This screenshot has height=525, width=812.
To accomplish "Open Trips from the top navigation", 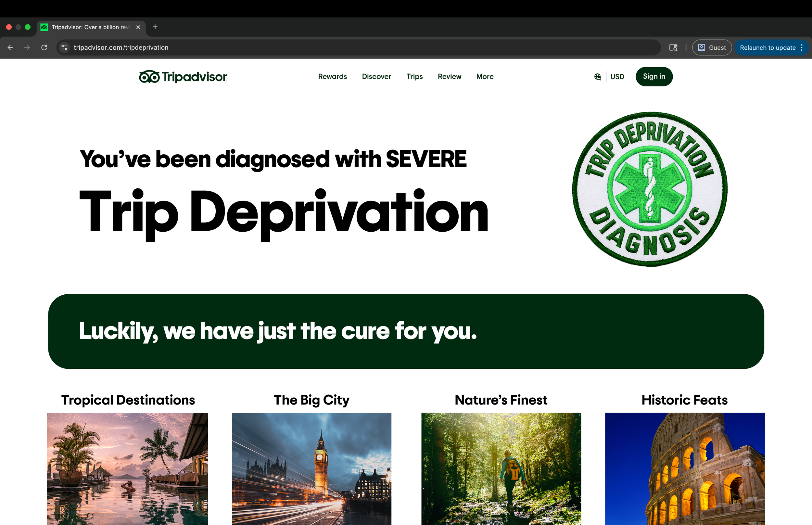I will click(414, 77).
